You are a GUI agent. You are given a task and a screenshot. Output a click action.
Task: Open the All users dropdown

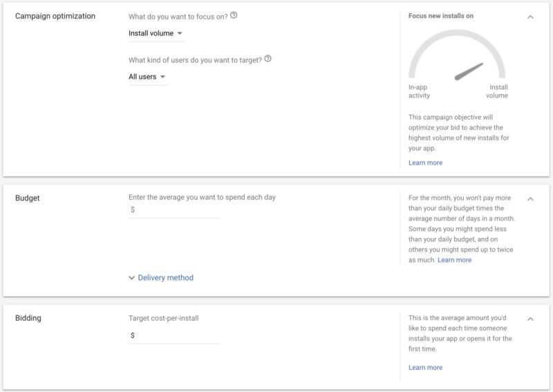coord(147,77)
